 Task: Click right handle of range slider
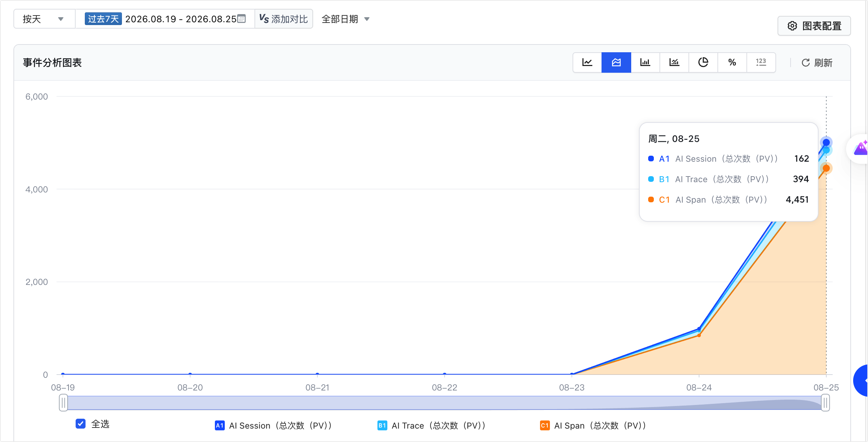tap(826, 403)
